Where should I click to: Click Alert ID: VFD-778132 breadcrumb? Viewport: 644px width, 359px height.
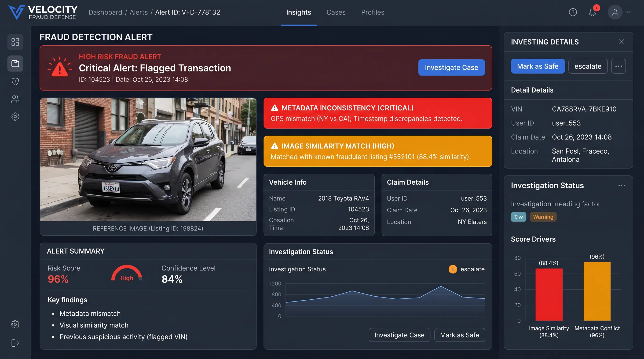(187, 12)
